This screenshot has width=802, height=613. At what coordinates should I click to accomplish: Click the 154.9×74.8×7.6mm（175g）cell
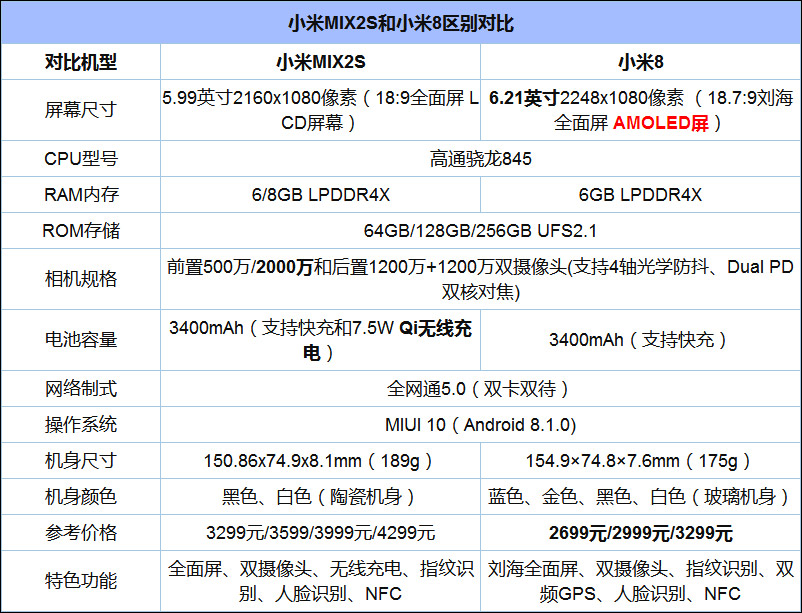point(640,461)
